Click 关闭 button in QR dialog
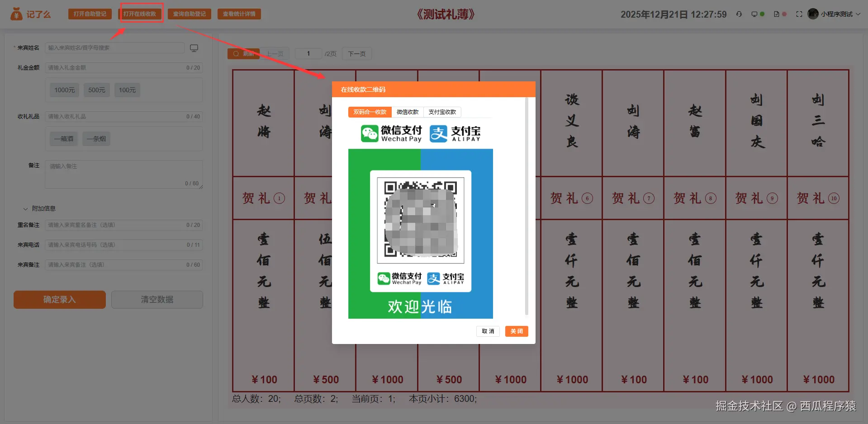The height and width of the screenshot is (424, 868). (517, 331)
